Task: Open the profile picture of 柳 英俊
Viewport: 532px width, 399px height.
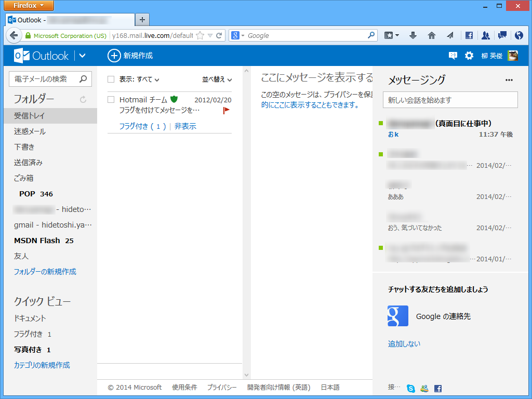Action: (x=513, y=56)
